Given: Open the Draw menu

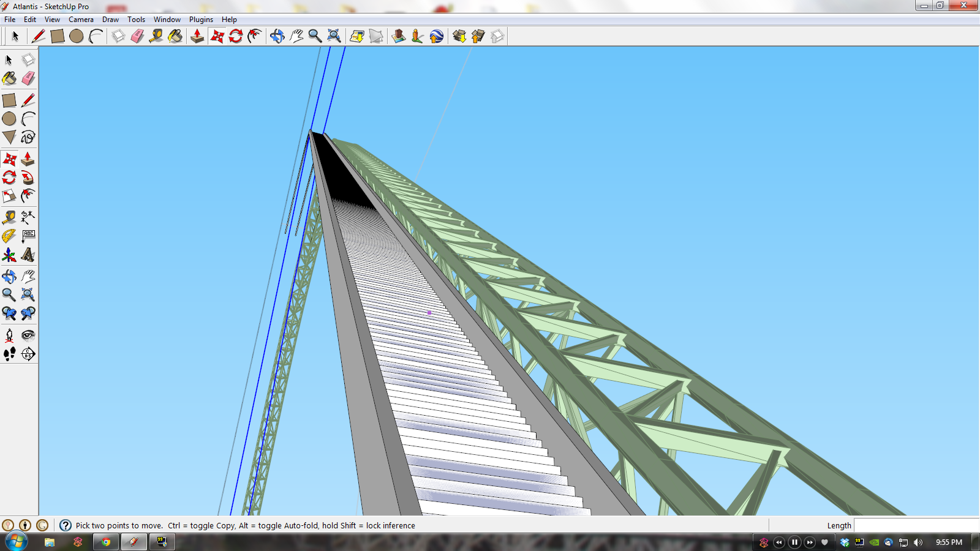Looking at the screenshot, I should (x=110, y=20).
